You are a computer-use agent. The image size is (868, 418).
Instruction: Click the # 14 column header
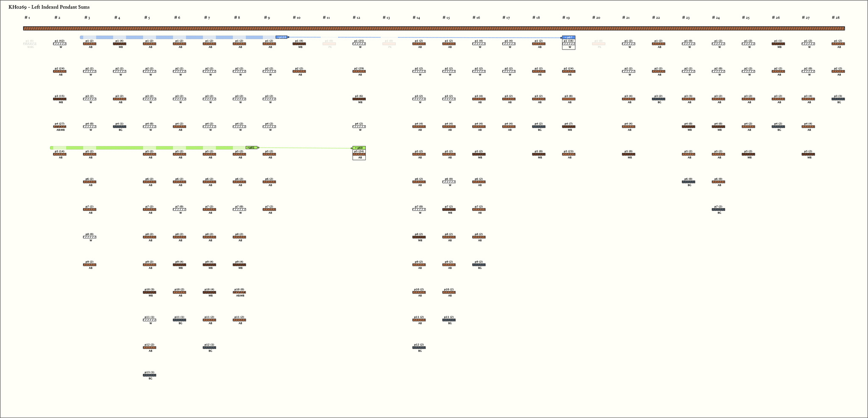[417, 18]
